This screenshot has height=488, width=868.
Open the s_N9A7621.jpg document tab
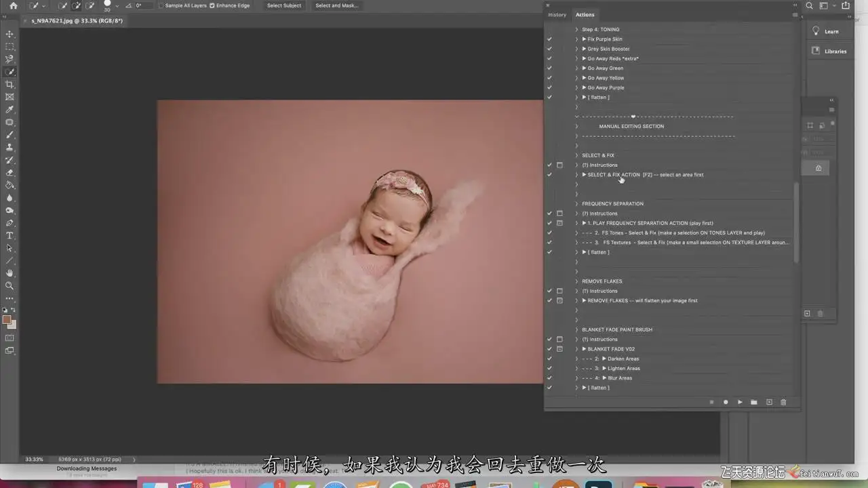point(77,21)
